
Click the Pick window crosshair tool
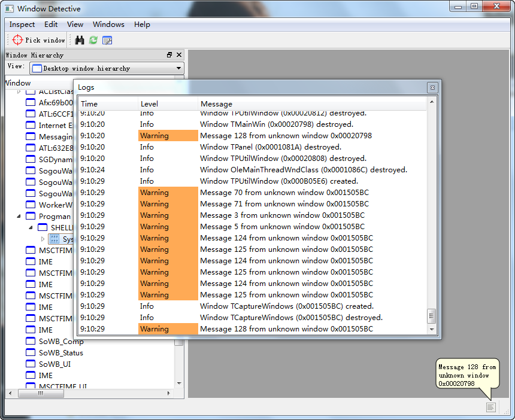click(x=38, y=40)
